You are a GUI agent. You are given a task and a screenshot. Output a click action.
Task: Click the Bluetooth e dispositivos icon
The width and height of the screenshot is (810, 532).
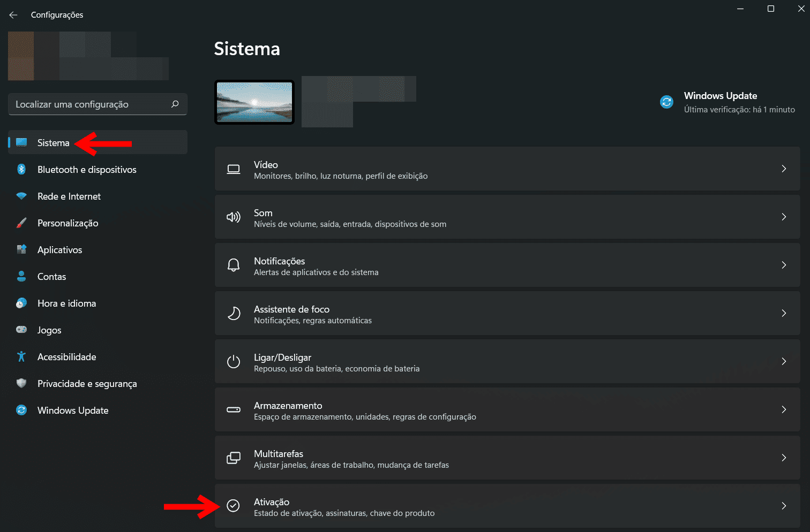(21, 169)
